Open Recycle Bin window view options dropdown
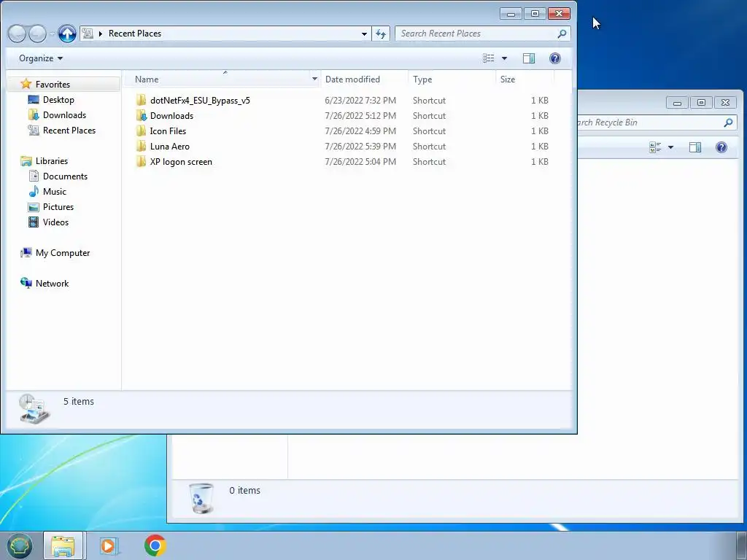 (671, 147)
